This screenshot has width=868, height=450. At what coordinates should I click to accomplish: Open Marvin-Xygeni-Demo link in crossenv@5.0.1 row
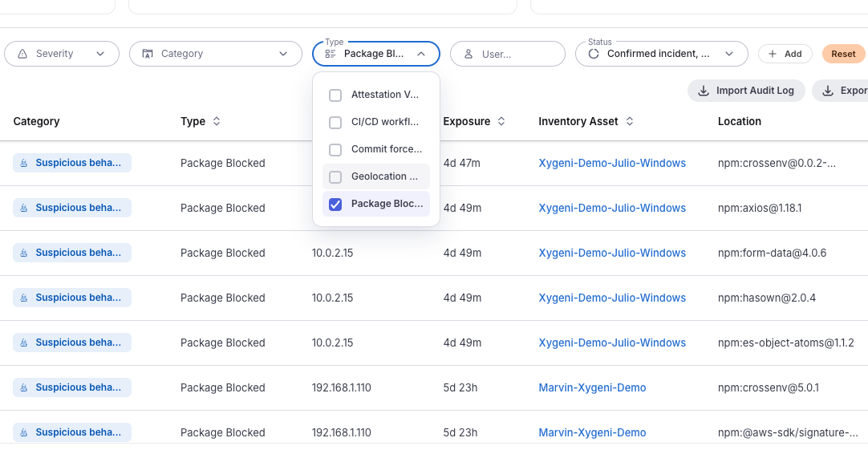tap(592, 387)
